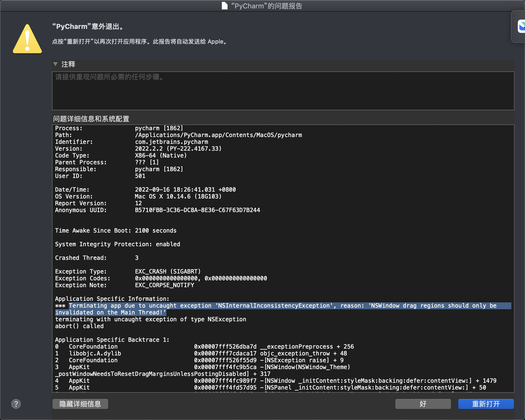The width and height of the screenshot is (525, 420).
Task: Click the EXC_CORPSE_NOTIFY exception note
Action: pos(165,285)
